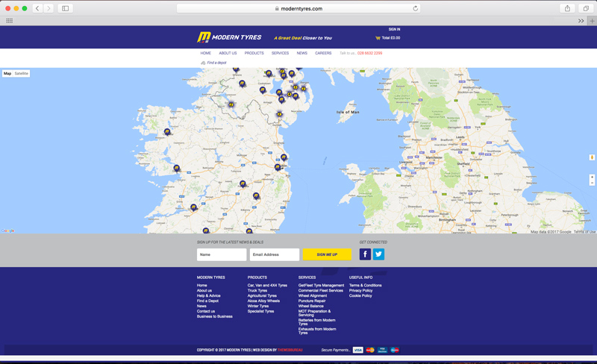Click the SIGN IN link
Screen dimensions: 597x364
tap(394, 29)
